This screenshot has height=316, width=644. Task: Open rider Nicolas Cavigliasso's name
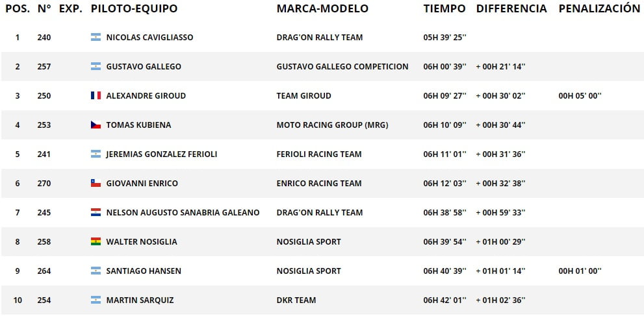[x=149, y=37]
